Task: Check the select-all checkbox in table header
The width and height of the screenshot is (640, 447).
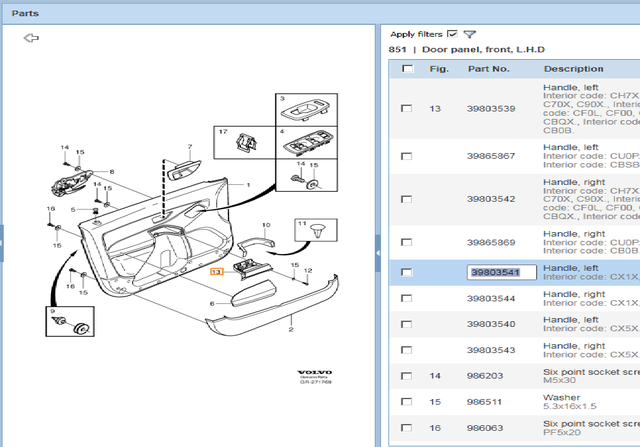Action: pos(407,69)
